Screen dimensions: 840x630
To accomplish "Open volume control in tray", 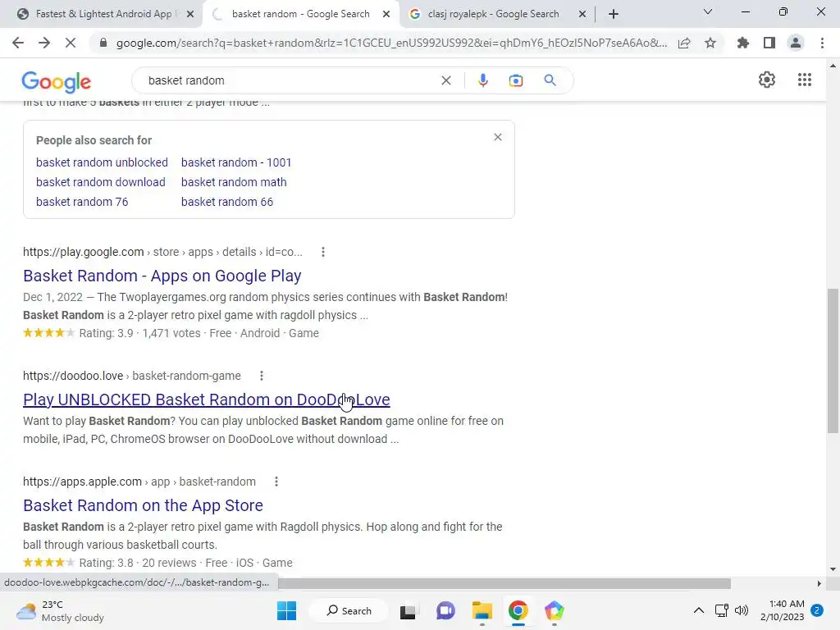I will [x=742, y=610].
